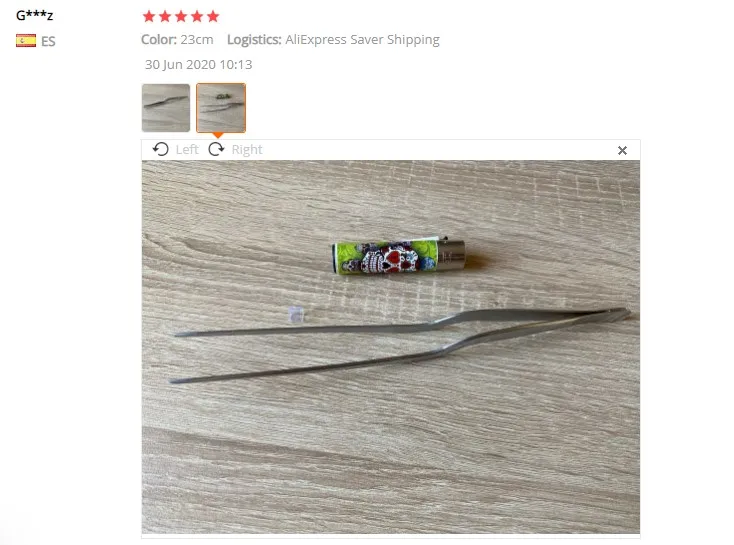Image resolution: width=734 pixels, height=545 pixels.
Task: Click the "Left" rotate label
Action: click(x=187, y=149)
